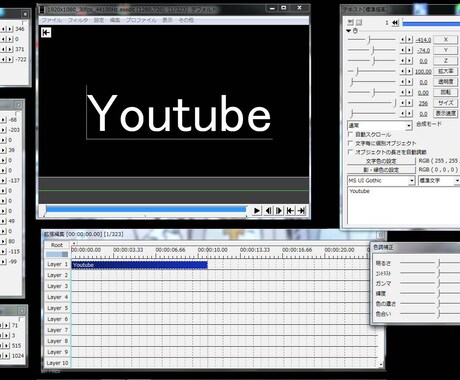Click the timeline zoom scale bar under Root
The height and width of the screenshot is (380, 460).
coord(57,254)
